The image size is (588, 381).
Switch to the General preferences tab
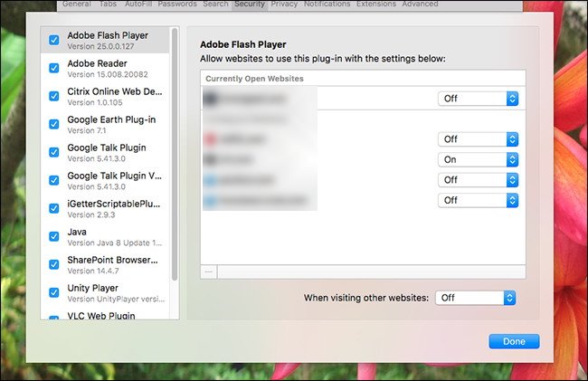[77, 5]
